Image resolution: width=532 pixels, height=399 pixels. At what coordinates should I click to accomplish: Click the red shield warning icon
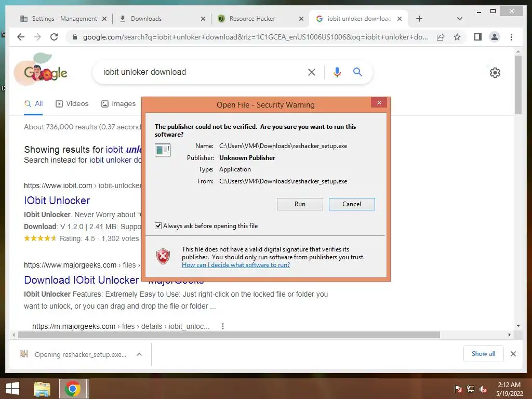pyautogui.click(x=163, y=257)
